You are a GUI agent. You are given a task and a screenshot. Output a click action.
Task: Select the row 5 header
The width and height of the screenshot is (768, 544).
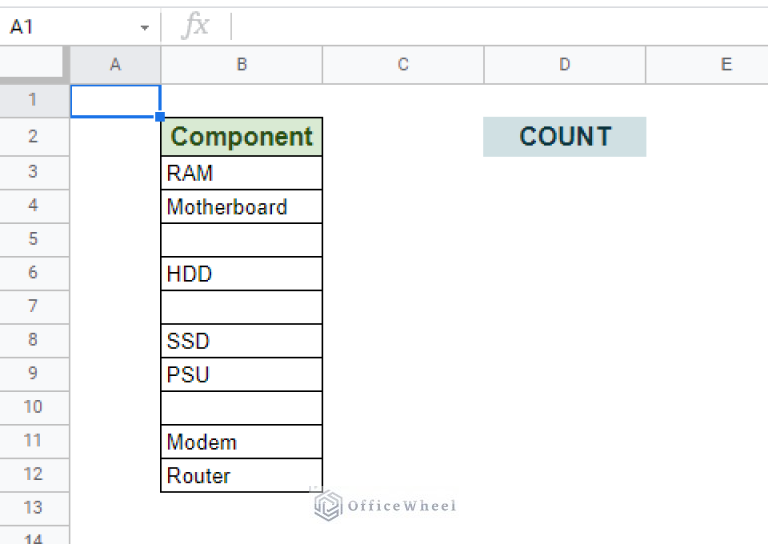pyautogui.click(x=32, y=239)
